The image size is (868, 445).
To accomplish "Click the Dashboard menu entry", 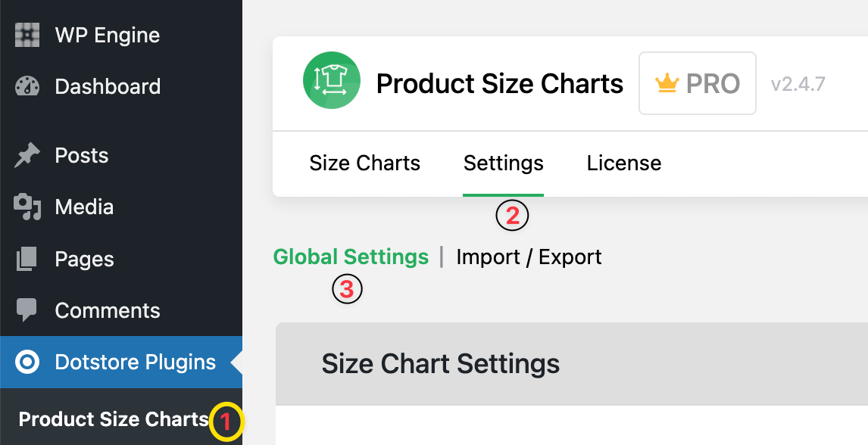I will (x=107, y=86).
